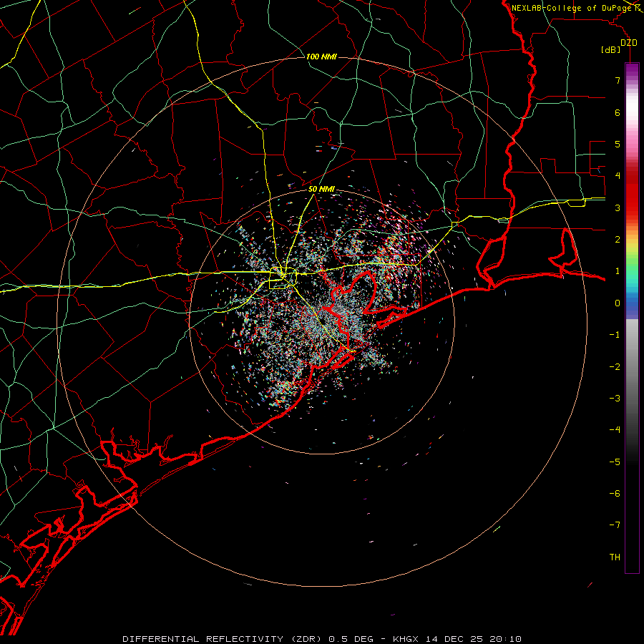Click the KHGX radar site identifier
This screenshot has width=644, height=644.
click(406, 639)
